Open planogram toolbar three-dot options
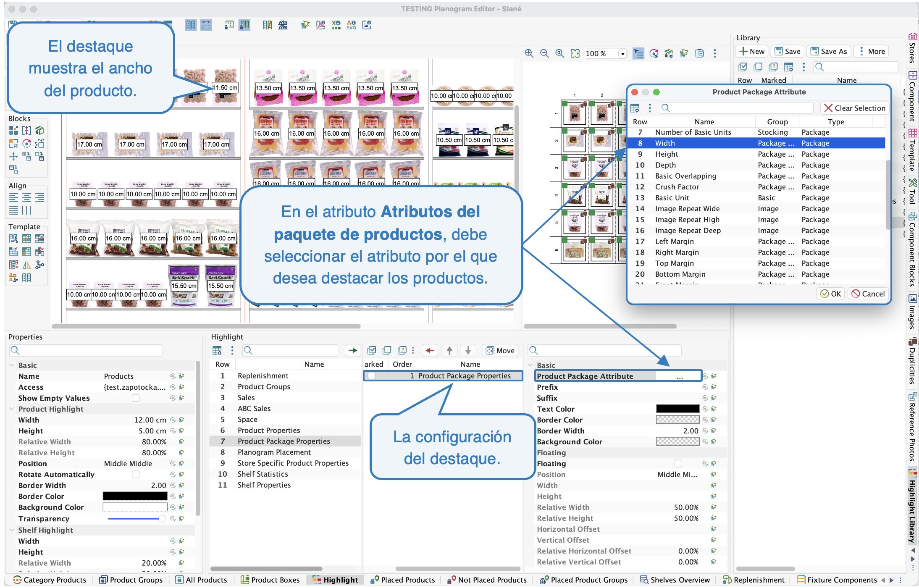919x588 pixels. pyautogui.click(x=715, y=53)
